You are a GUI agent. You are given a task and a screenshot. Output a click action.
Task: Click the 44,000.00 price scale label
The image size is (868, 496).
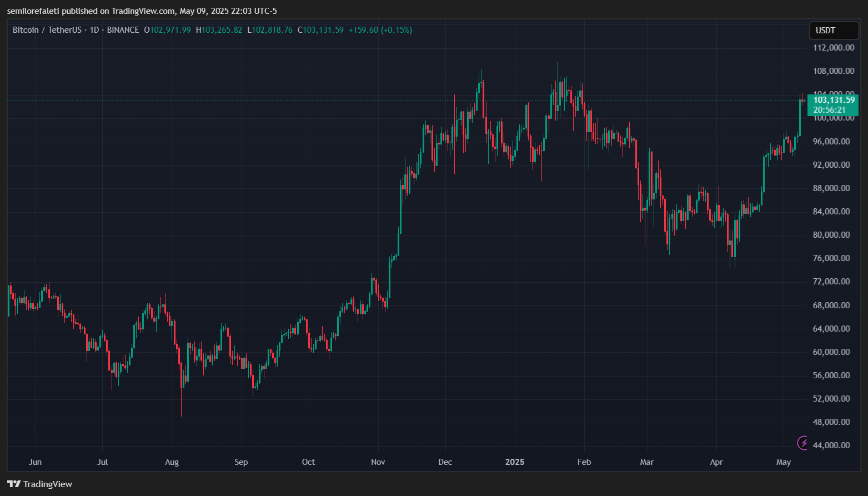[831, 445]
